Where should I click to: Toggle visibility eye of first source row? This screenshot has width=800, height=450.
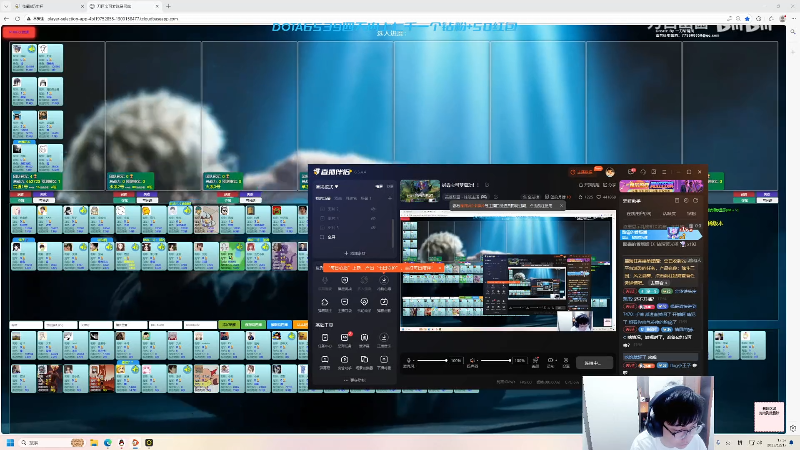point(373,209)
